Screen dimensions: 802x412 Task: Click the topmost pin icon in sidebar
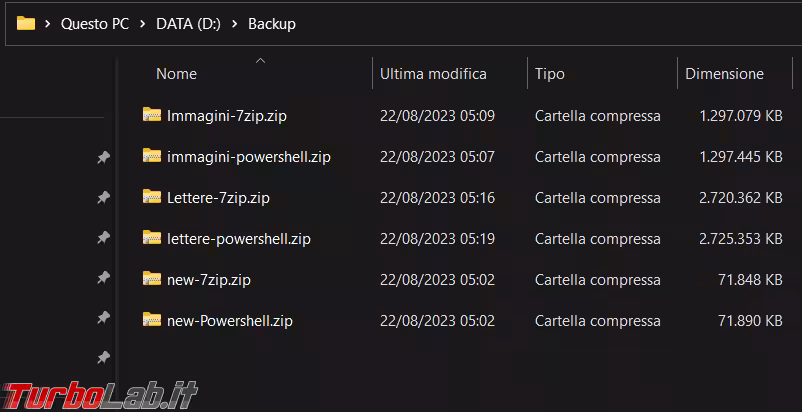coord(103,158)
